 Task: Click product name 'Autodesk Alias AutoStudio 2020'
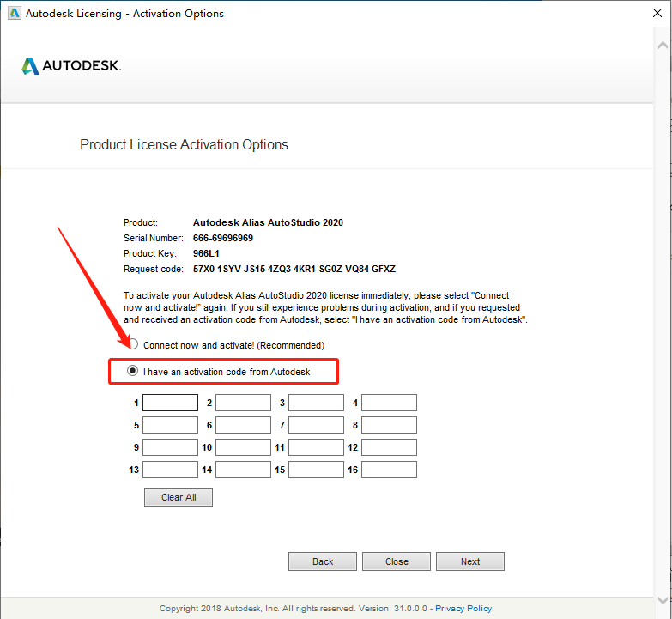pos(268,222)
